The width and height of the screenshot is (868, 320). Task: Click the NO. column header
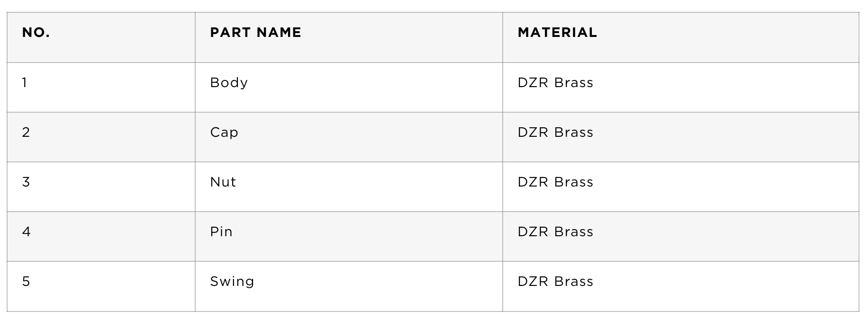click(x=101, y=37)
